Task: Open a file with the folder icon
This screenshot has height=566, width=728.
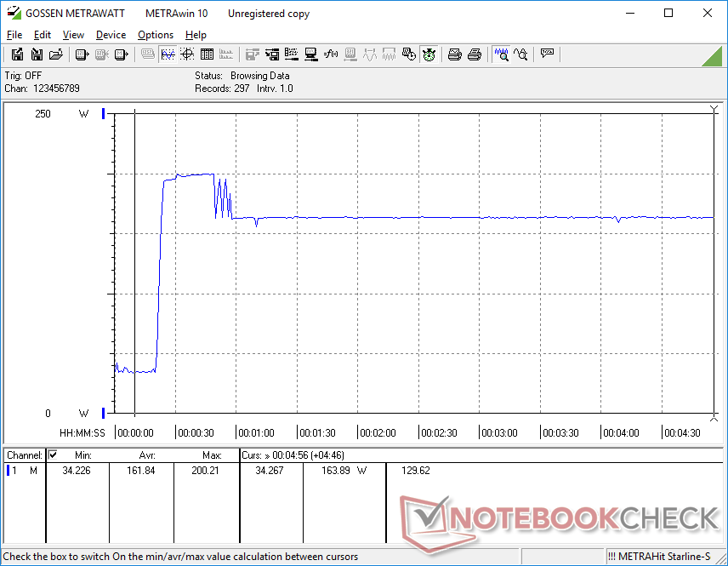Action: pos(56,54)
